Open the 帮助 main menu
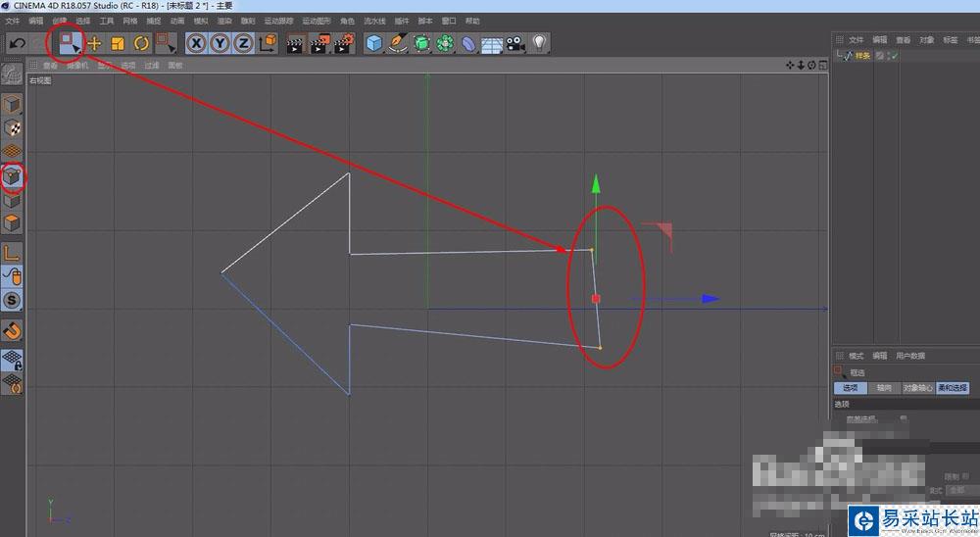This screenshot has height=537, width=980. [472, 21]
